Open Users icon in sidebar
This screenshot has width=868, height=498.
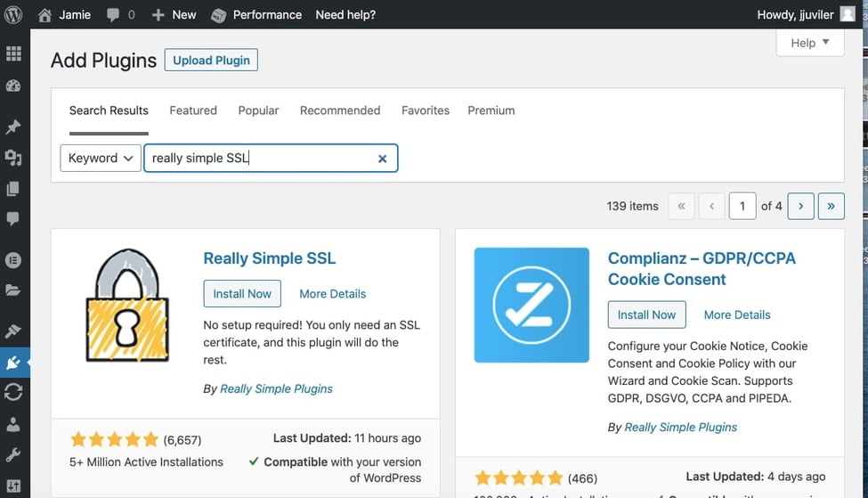pos(13,425)
